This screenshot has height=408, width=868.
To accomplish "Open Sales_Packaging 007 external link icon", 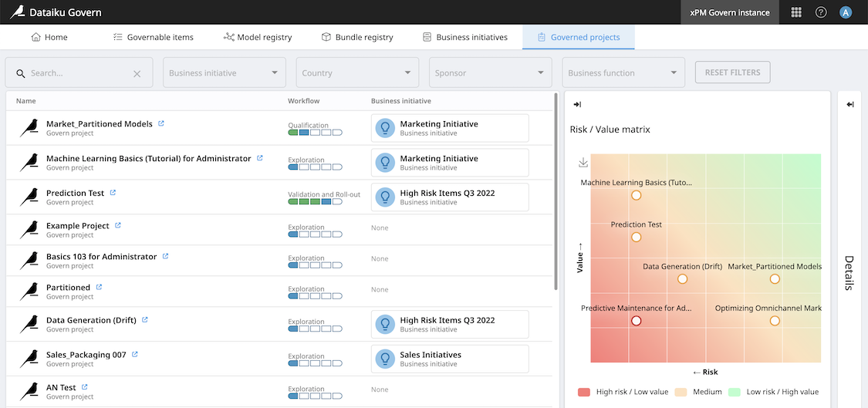I will (134, 354).
